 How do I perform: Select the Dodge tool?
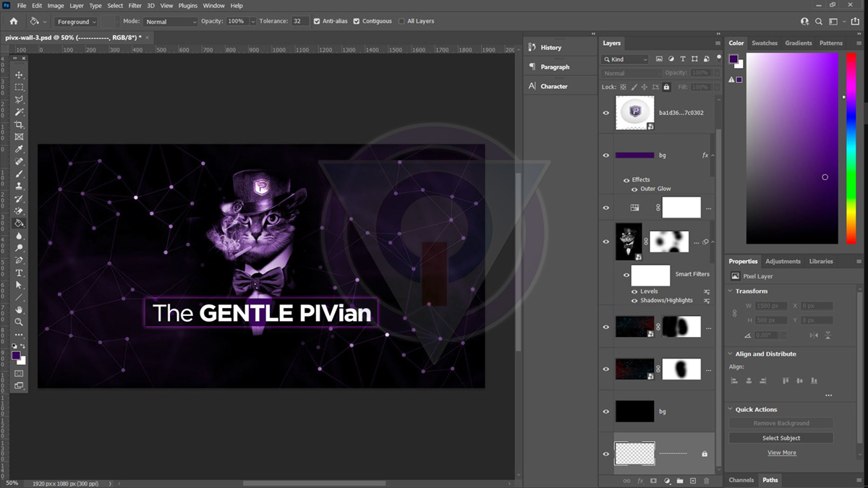tap(20, 248)
